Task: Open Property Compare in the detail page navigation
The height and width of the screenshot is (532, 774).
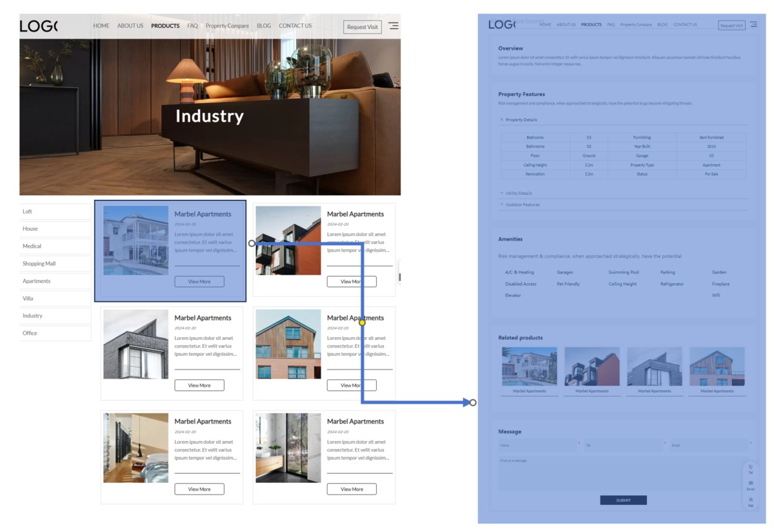Action: (x=636, y=25)
